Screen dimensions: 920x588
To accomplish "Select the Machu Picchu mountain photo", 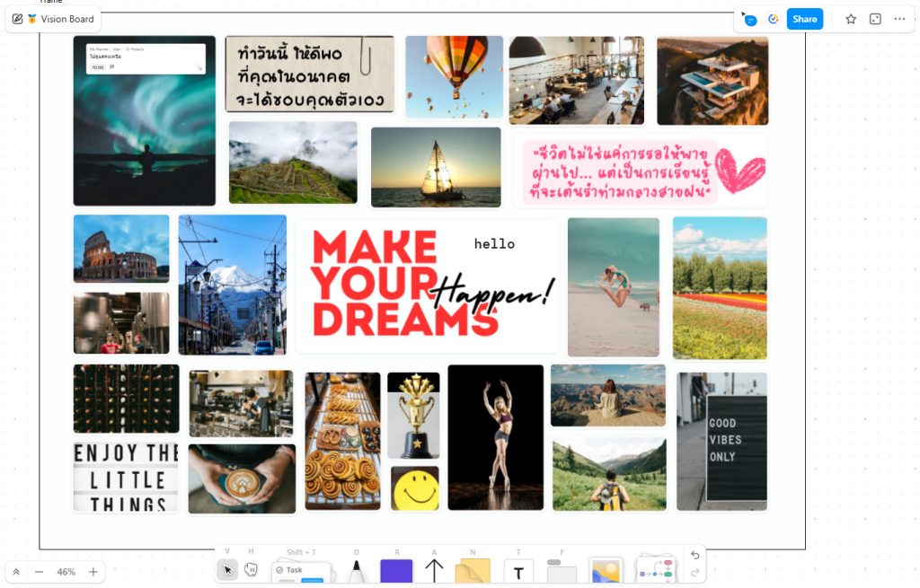I will pyautogui.click(x=293, y=162).
